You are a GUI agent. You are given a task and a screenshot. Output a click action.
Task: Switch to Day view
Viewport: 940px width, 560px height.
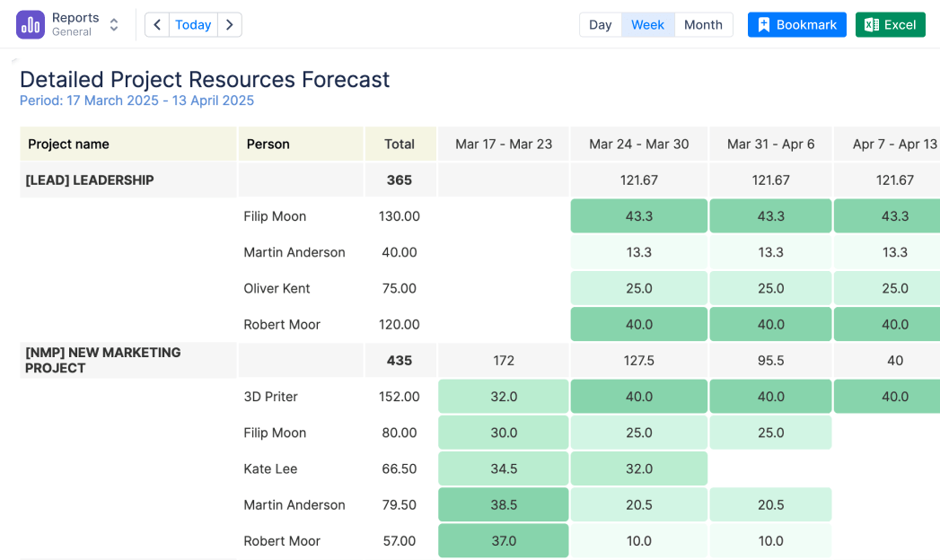600,24
